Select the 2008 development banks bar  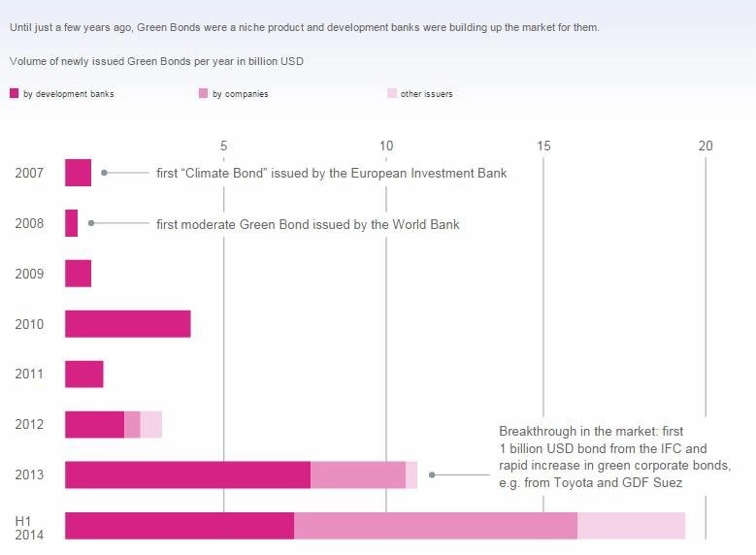[x=72, y=223]
